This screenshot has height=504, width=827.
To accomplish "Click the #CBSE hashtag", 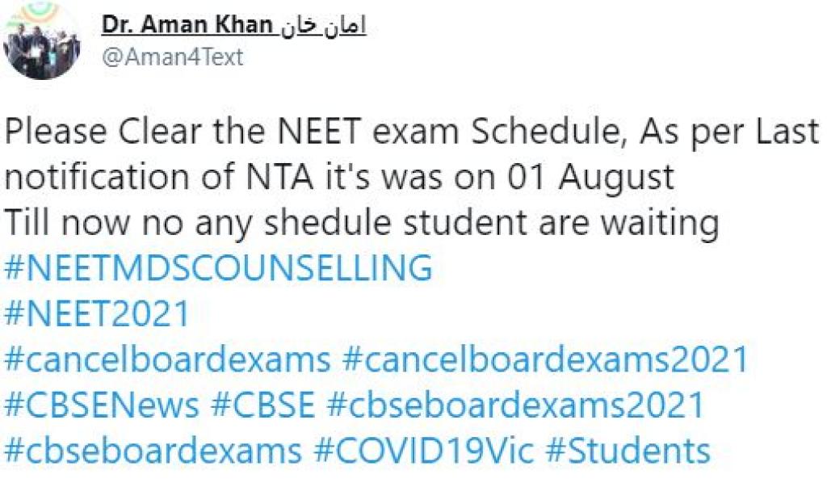I will (263, 404).
